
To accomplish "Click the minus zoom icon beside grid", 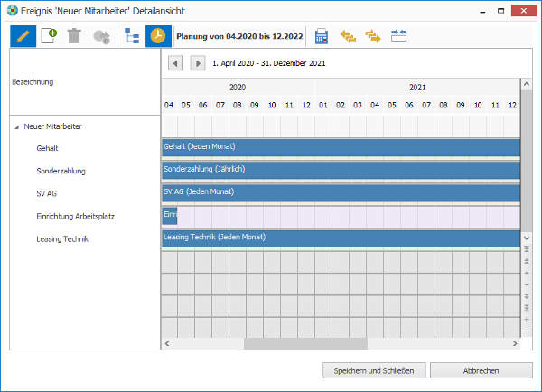I will click(x=527, y=331).
